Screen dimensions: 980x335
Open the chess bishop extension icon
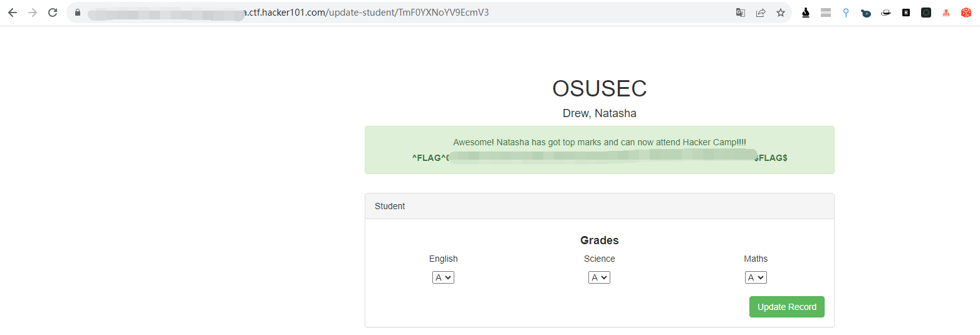[806, 13]
